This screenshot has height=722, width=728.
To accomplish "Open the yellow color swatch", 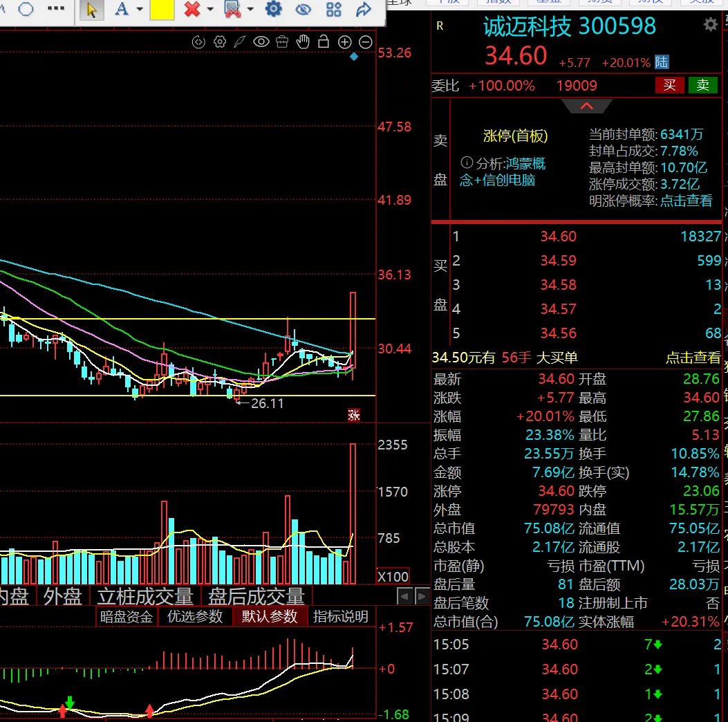I will click(162, 9).
